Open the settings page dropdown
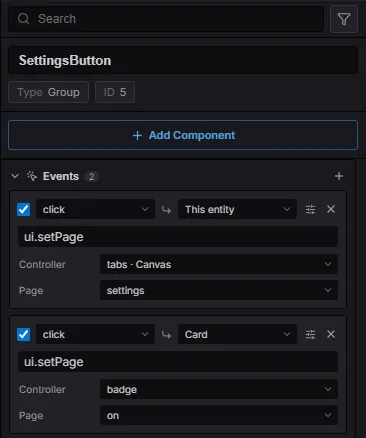This screenshot has width=366, height=438. point(219,290)
